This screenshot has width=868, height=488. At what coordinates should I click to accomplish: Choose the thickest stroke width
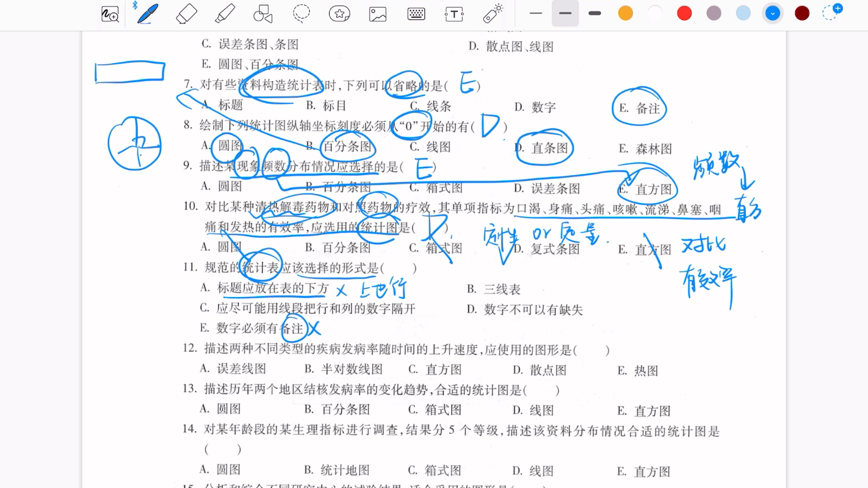[595, 13]
